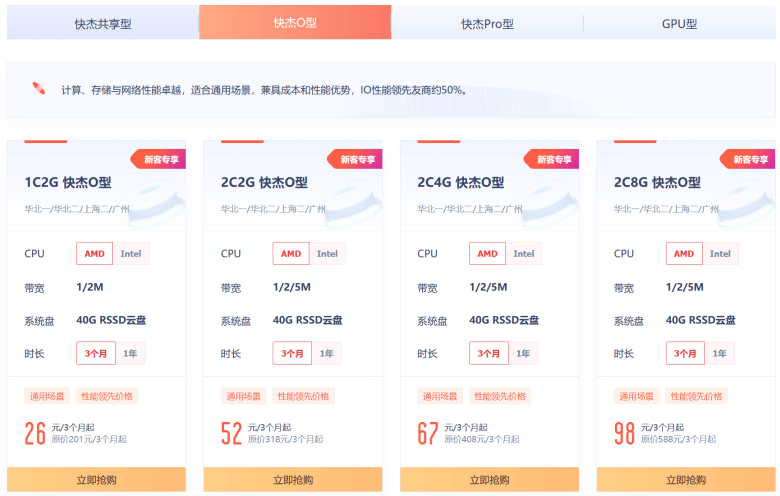Click the 52 元 price on 2C2G card
The width and height of the screenshot is (780, 496).
(x=231, y=433)
